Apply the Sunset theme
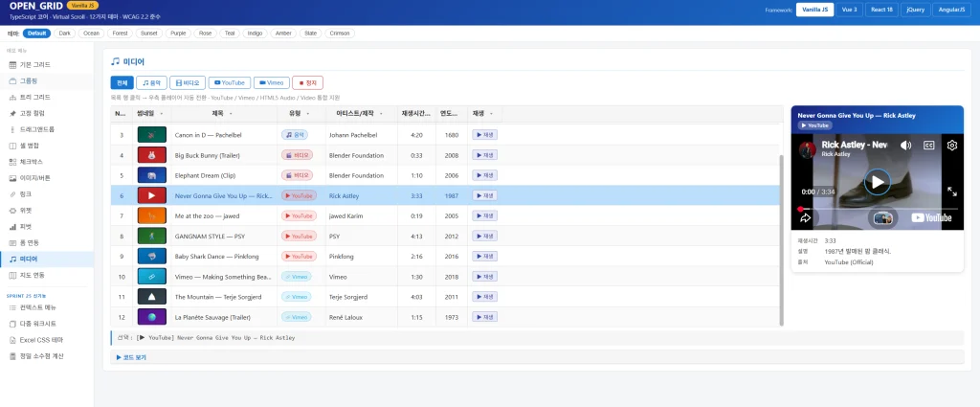Viewport: 980px width, 407px height. [x=149, y=34]
